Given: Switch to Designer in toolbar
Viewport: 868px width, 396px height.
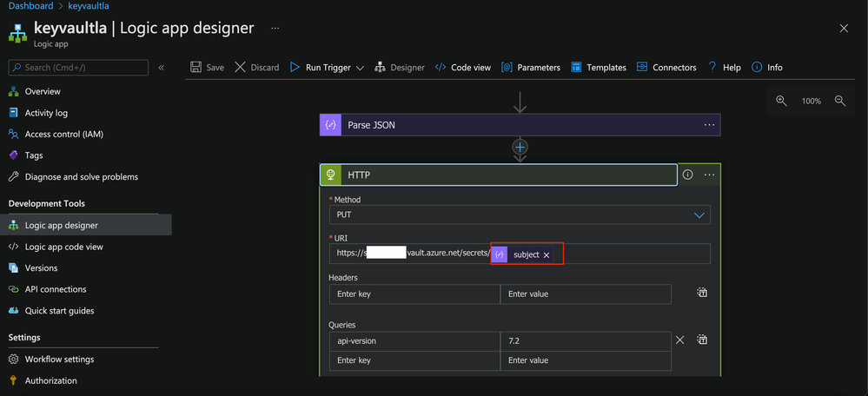Looking at the screenshot, I should point(400,68).
